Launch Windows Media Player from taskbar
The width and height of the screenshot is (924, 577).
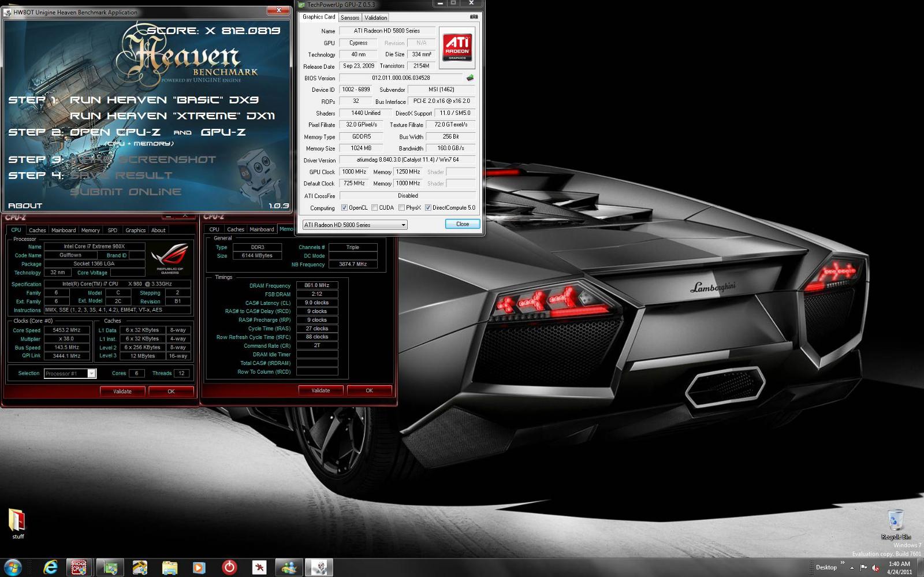198,567
